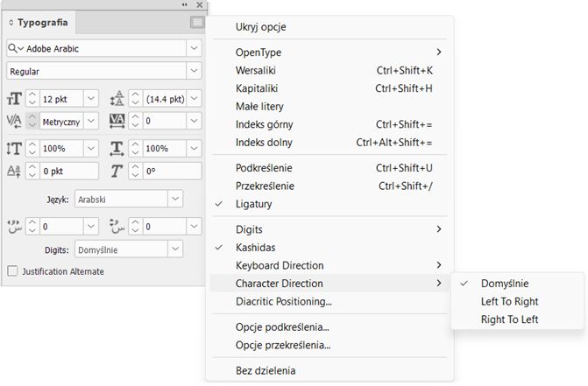Choose Bez dzielenia menu item
Viewport: 588px width, 386px height.
(x=330, y=370)
